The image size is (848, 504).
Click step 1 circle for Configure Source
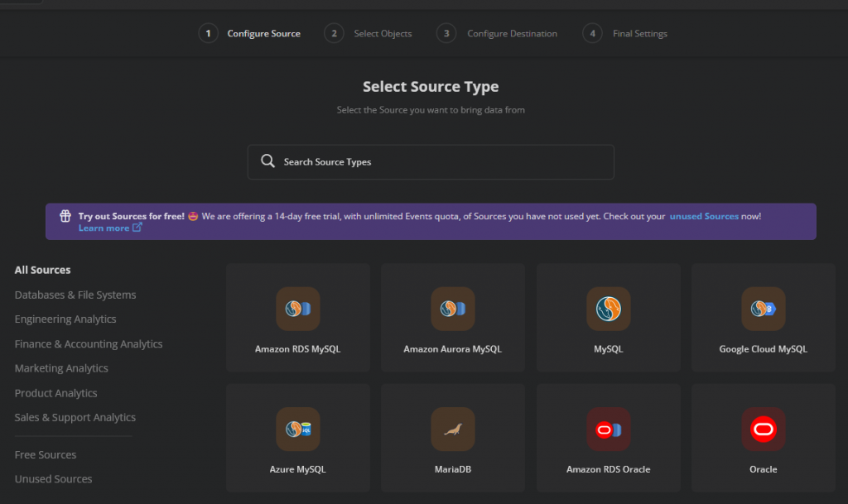click(208, 33)
